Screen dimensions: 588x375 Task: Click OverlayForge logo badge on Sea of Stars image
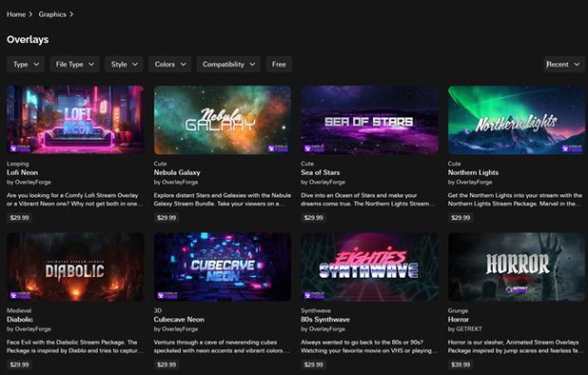[x=314, y=148]
